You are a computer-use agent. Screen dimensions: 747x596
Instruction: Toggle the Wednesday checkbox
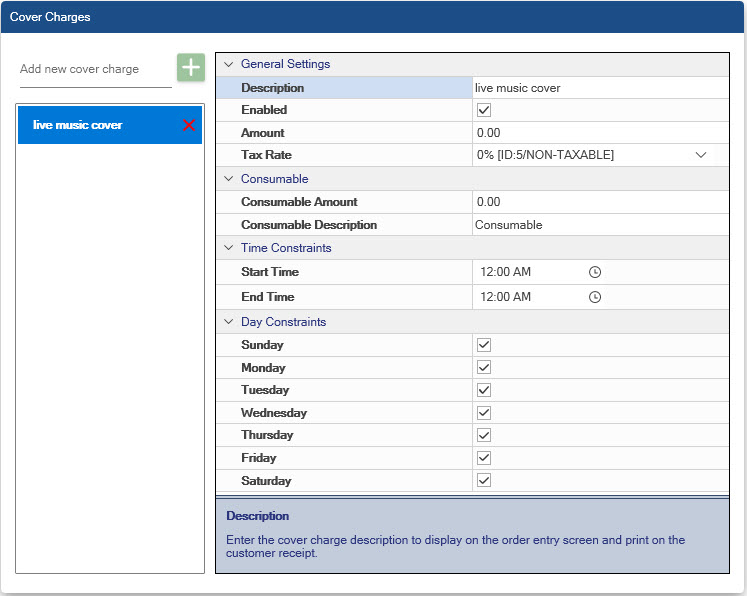click(x=484, y=413)
